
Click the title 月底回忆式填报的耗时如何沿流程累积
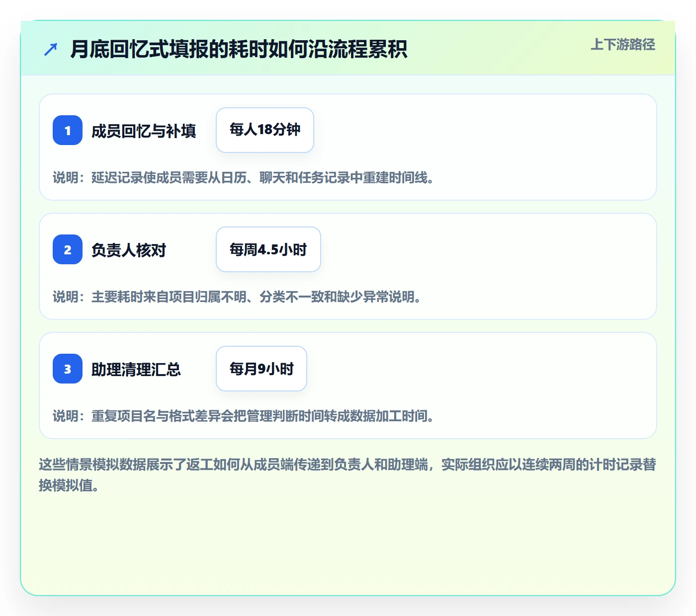[x=239, y=49]
